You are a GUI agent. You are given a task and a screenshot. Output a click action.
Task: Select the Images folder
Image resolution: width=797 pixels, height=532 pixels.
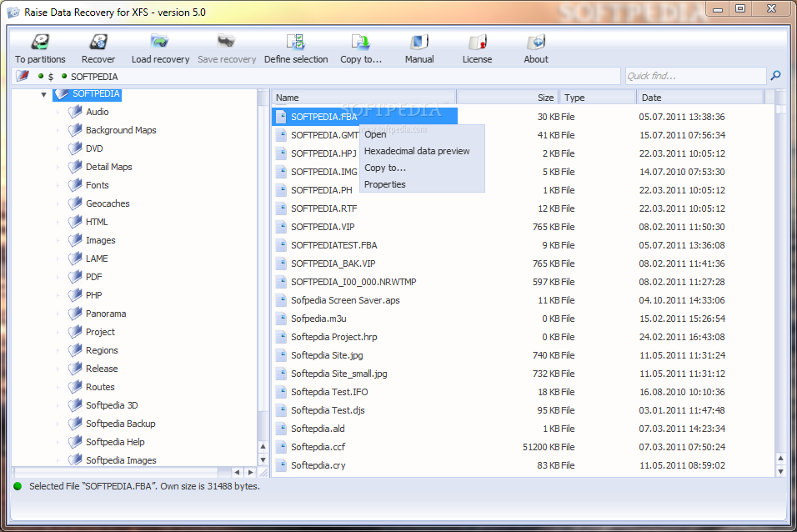(x=101, y=240)
